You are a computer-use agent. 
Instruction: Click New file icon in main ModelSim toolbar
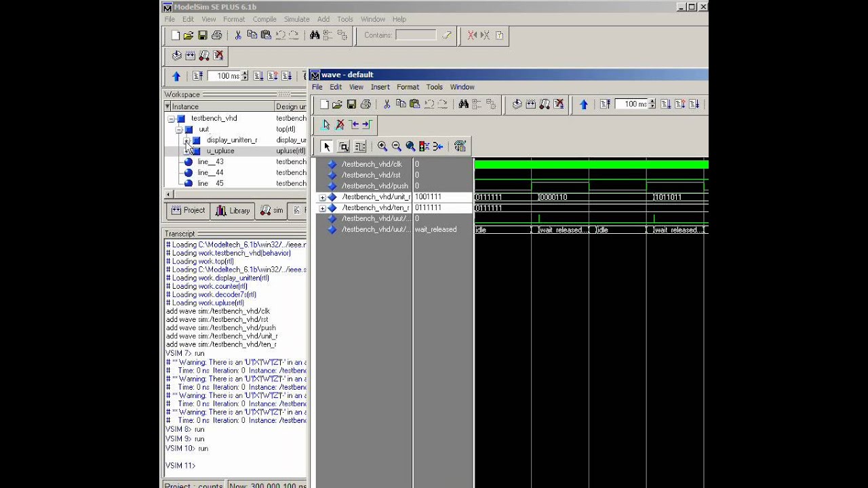(x=175, y=35)
